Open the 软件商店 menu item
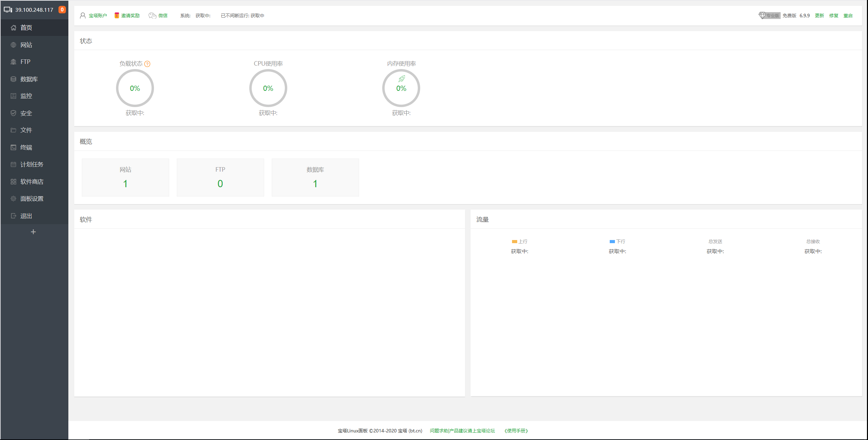 pos(32,182)
